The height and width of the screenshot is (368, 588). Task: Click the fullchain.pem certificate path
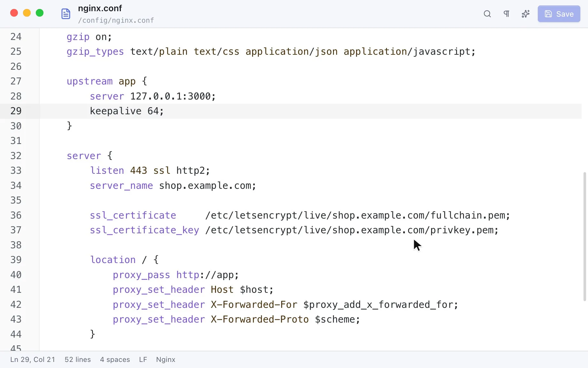[358, 215]
